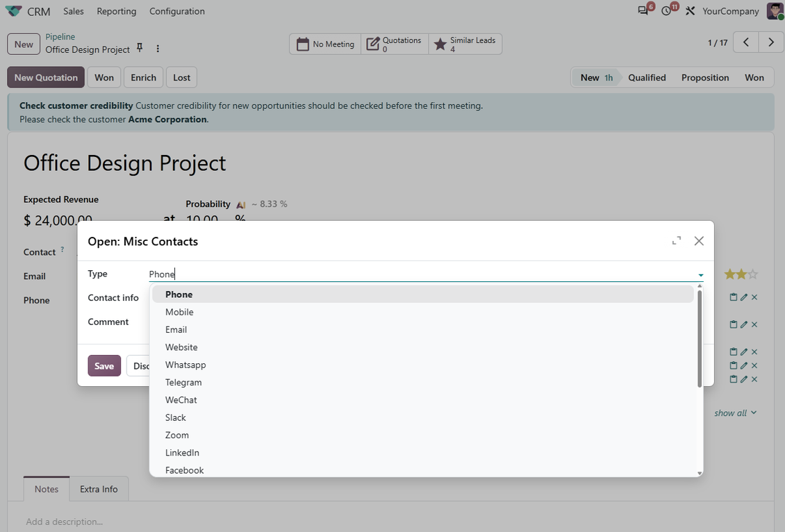Close the Misc Contacts dialog
Image resolution: width=785 pixels, height=532 pixels.
coord(699,241)
